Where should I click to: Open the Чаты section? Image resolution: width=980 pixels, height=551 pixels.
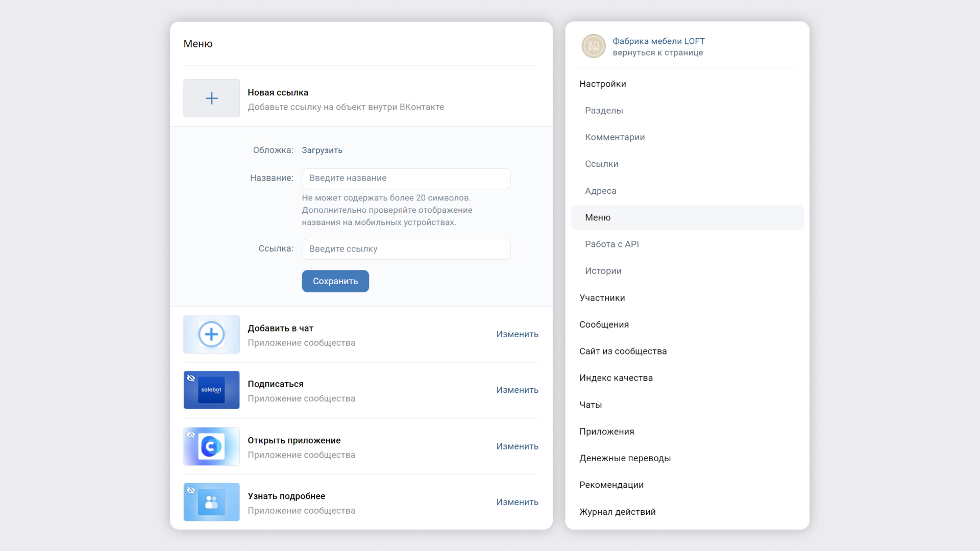pos(591,405)
